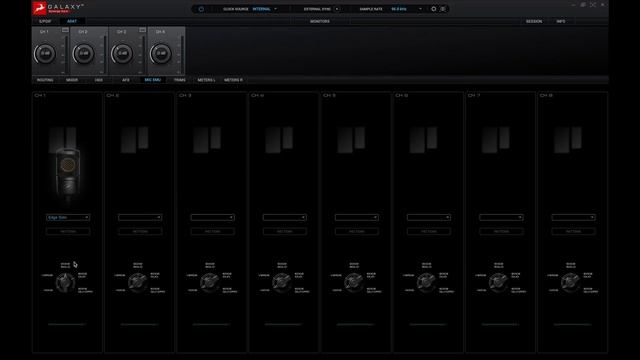
Task: Switch to the Routing tab
Action: 45,80
